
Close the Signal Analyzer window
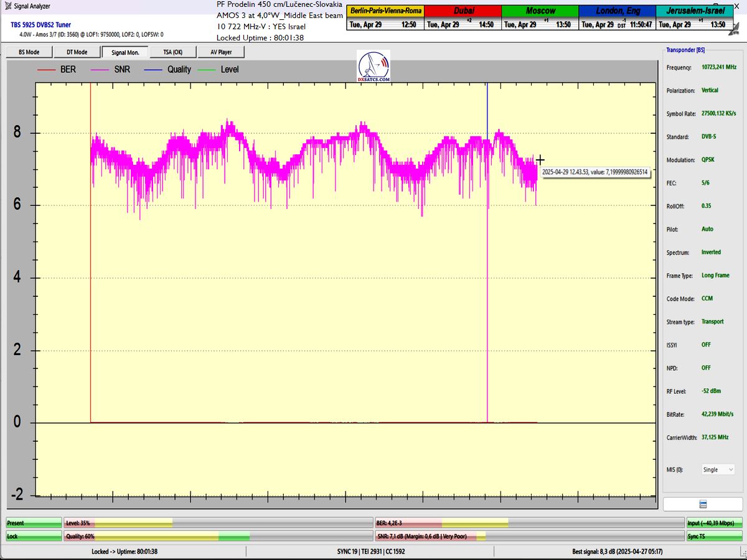[x=738, y=6]
